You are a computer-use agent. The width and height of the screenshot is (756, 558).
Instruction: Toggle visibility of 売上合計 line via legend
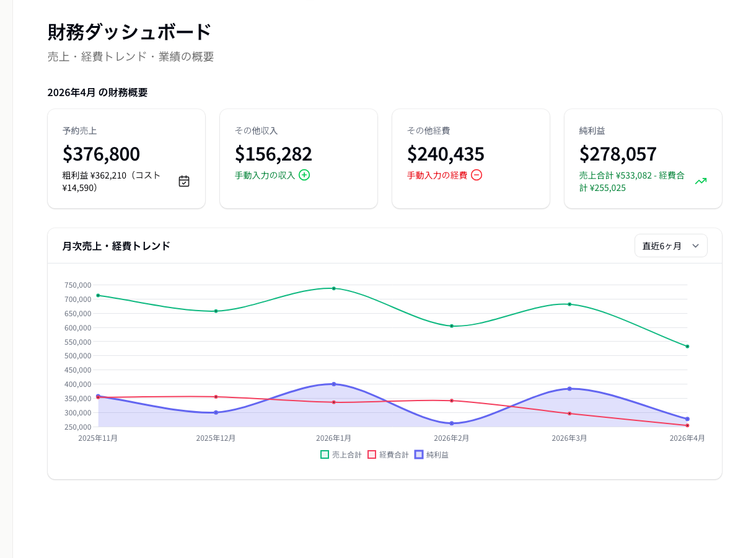point(340,454)
